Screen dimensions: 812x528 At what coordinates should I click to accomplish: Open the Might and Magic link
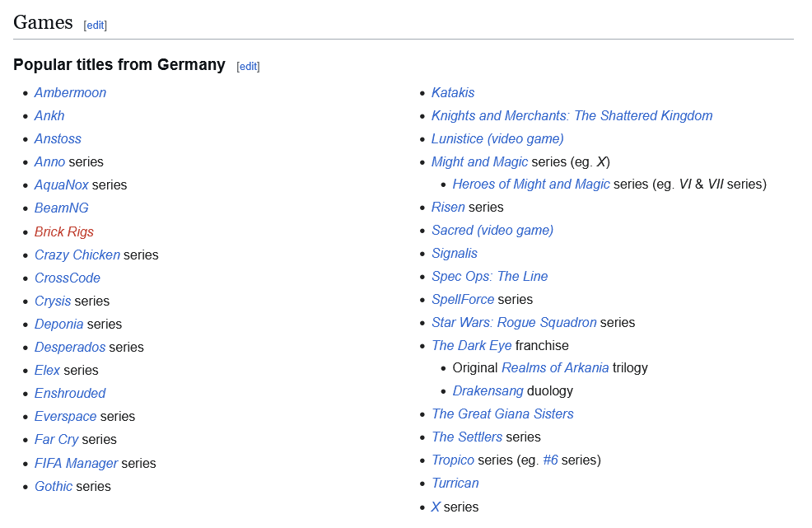point(480,161)
